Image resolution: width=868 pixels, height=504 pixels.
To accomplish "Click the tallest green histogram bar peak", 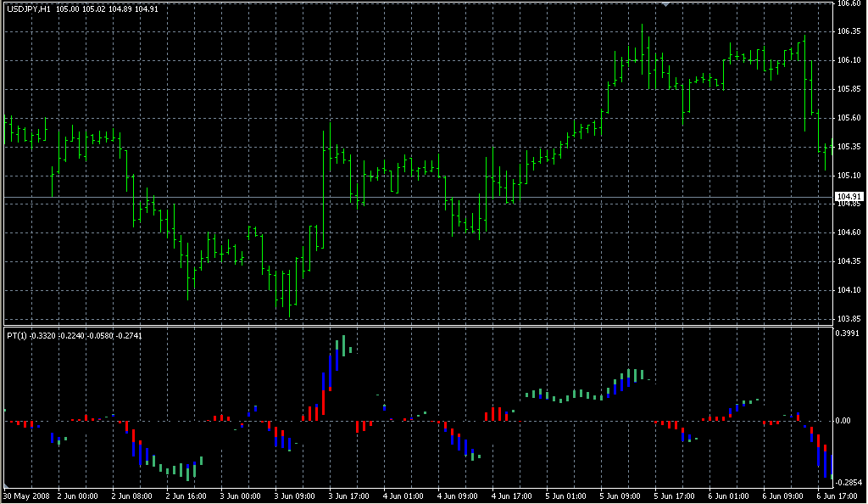I will click(x=344, y=338).
